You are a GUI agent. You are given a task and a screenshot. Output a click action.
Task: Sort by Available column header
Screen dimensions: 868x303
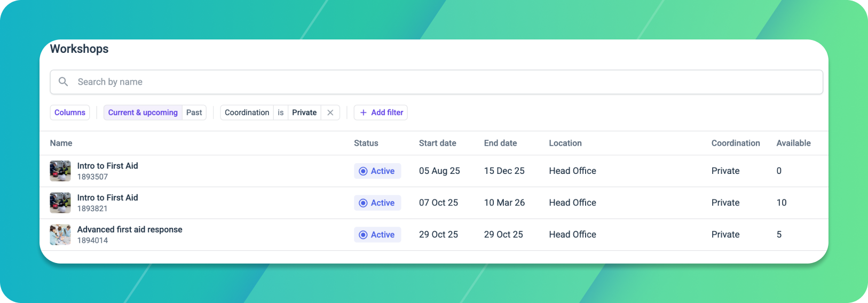click(x=794, y=143)
